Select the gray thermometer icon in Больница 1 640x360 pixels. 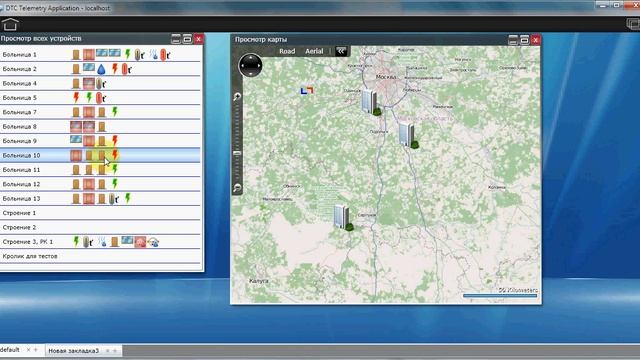[x=140, y=54]
